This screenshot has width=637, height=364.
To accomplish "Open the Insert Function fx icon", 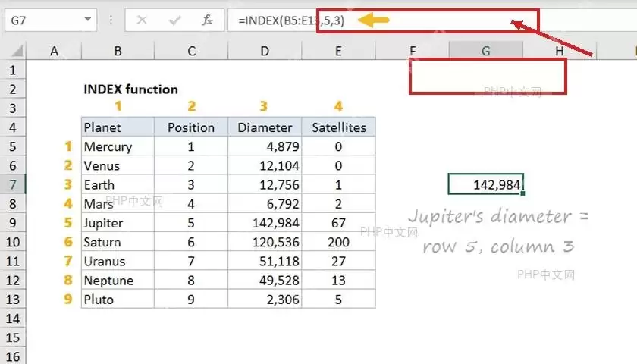I will [x=207, y=20].
